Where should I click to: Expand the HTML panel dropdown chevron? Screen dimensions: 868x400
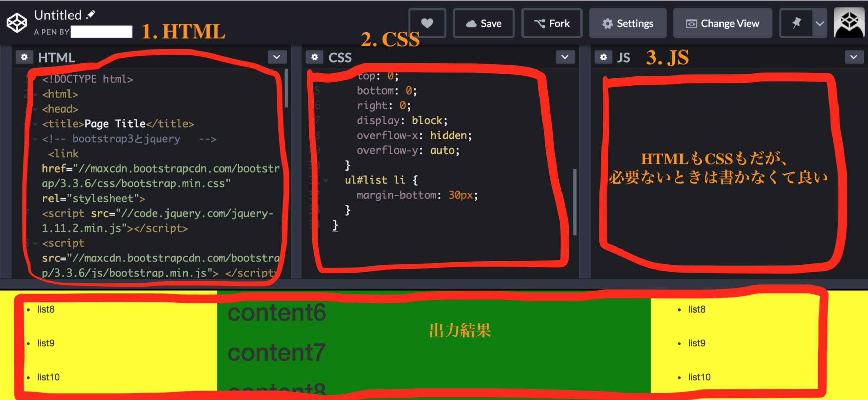[277, 57]
